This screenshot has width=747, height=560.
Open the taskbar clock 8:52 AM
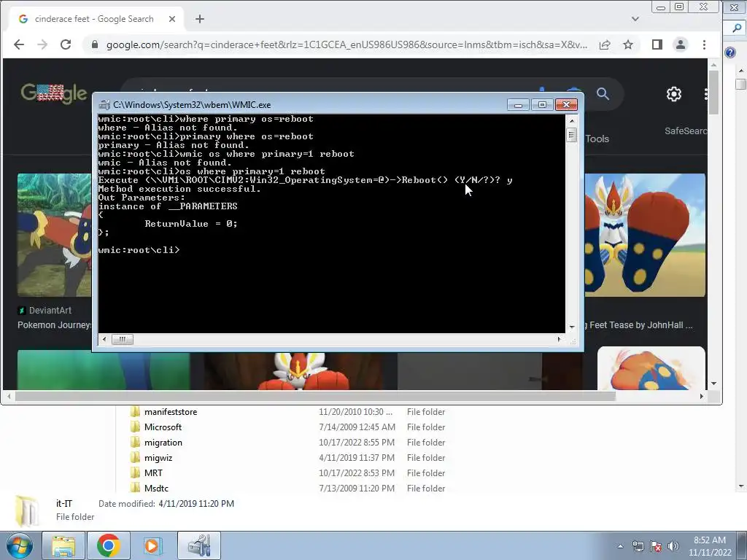[x=710, y=546]
